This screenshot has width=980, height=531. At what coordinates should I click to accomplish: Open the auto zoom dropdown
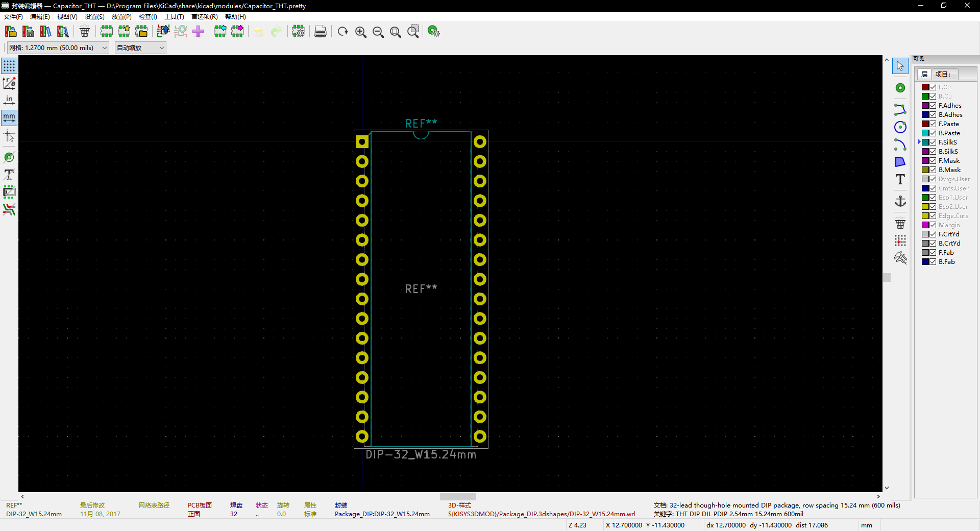tap(140, 48)
